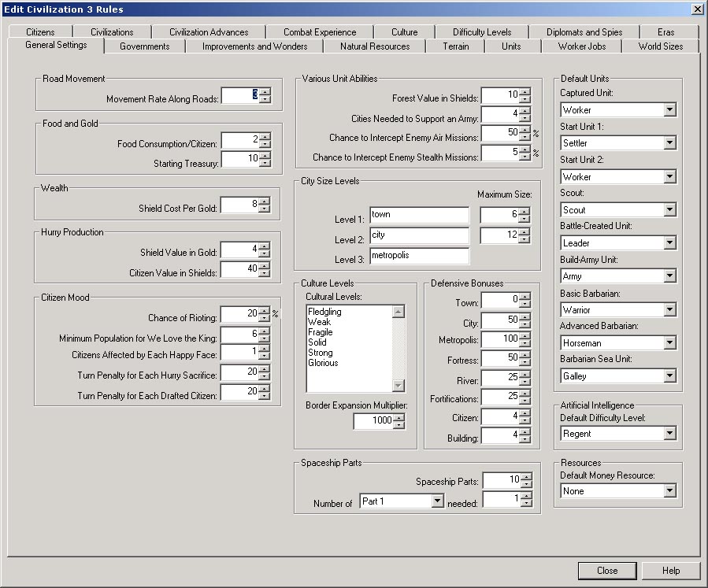
Task: Click the Border Expansion Multiplier field
Action: tap(373, 420)
